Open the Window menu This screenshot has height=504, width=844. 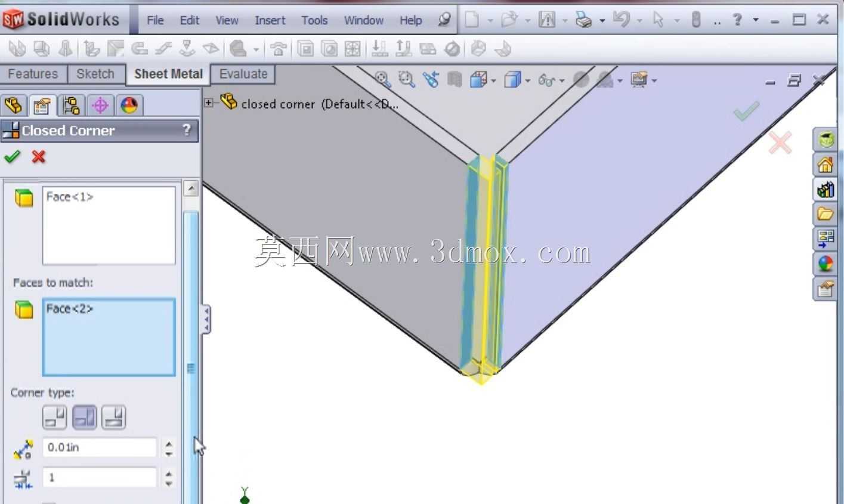point(364,20)
